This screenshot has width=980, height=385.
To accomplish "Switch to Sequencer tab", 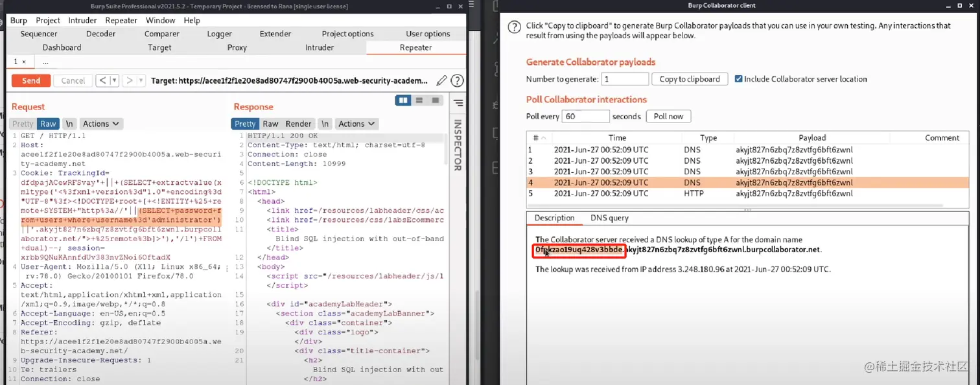I will (39, 34).
